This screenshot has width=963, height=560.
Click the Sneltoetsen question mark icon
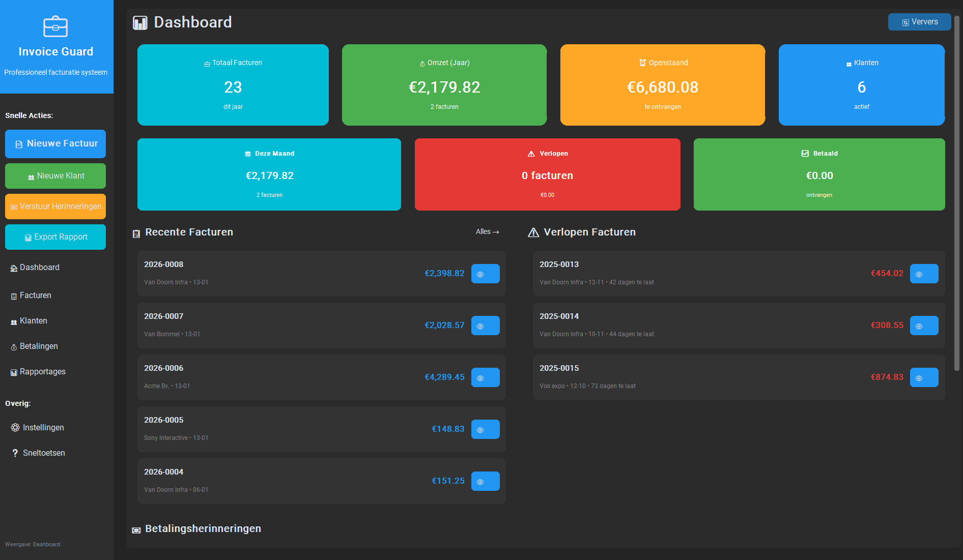[x=15, y=453]
